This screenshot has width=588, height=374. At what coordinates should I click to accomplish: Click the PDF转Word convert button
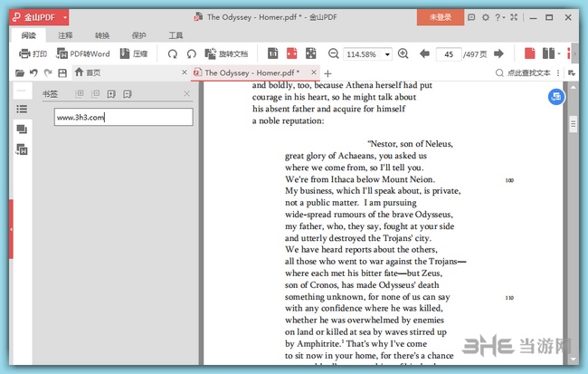pyautogui.click(x=83, y=53)
